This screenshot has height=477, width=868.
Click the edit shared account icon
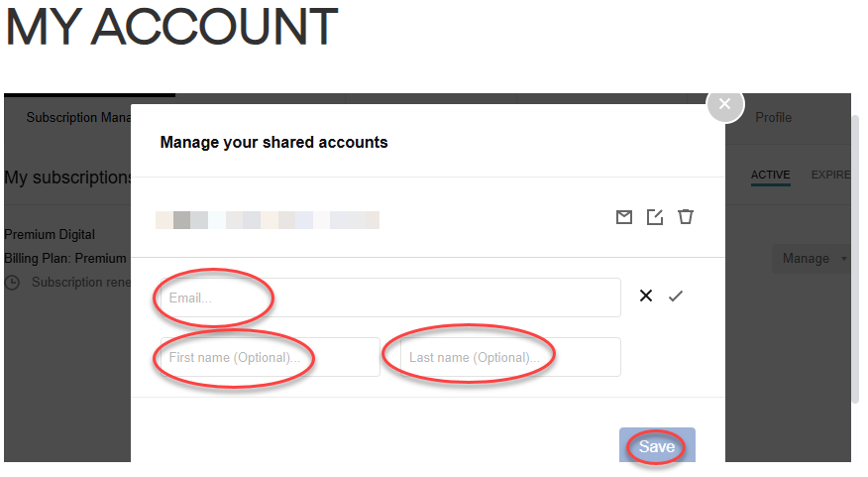(x=654, y=217)
